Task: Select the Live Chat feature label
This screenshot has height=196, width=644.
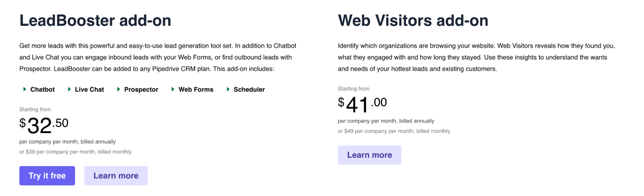Action: (89, 90)
